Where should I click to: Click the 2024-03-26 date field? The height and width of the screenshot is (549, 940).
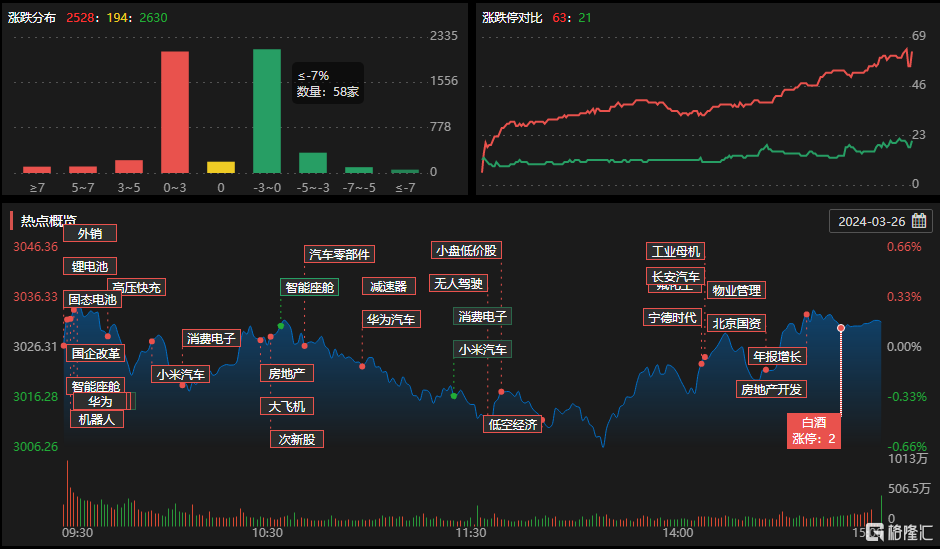880,221
